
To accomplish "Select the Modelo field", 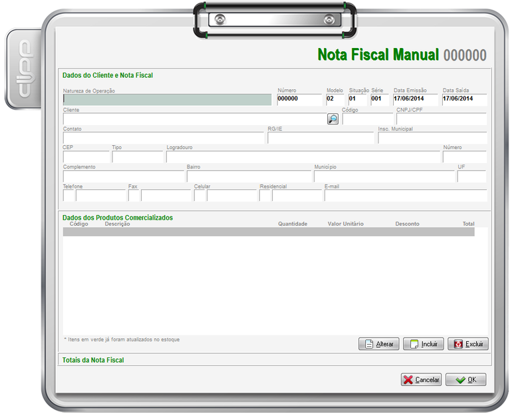I will point(335,99).
